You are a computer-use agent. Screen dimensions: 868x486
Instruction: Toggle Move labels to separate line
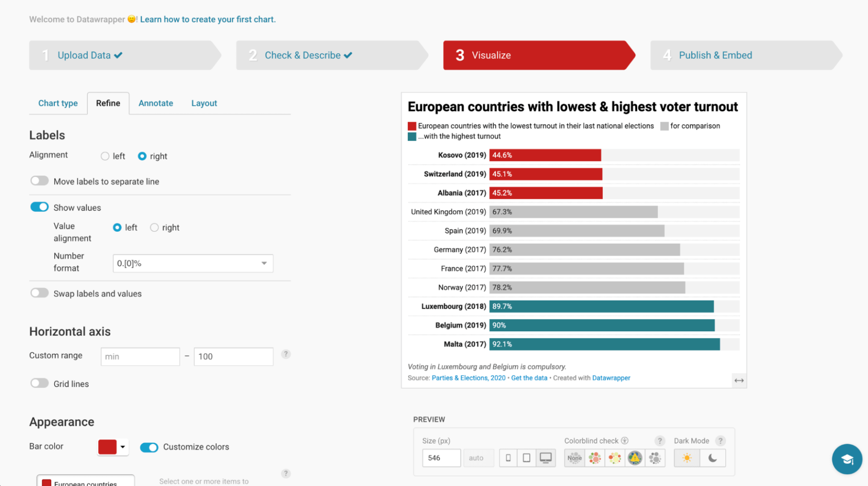(40, 181)
